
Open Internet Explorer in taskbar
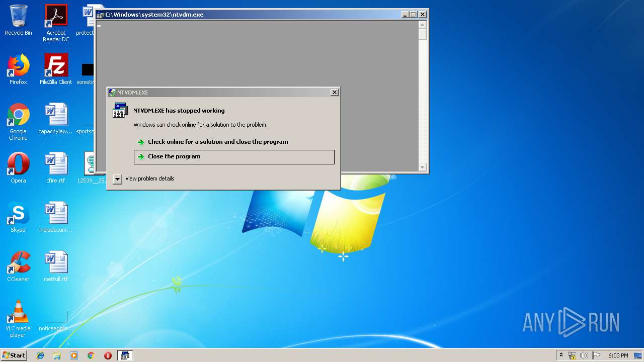[x=40, y=355]
